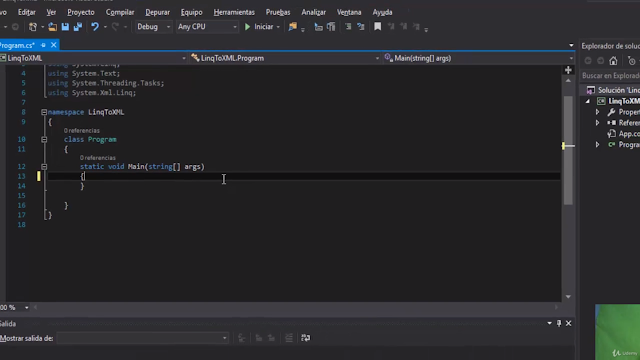Open the Ayuda menu
Viewport: 640px width, 360px height.
point(382,12)
